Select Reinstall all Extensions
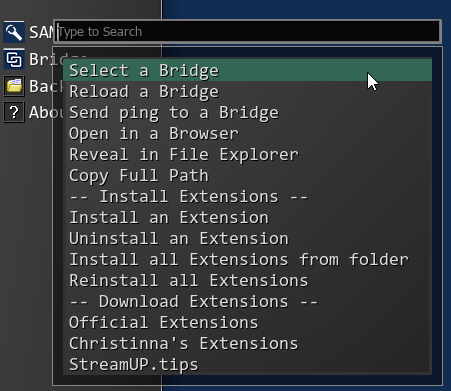The height and width of the screenshot is (391, 451). (x=247, y=280)
